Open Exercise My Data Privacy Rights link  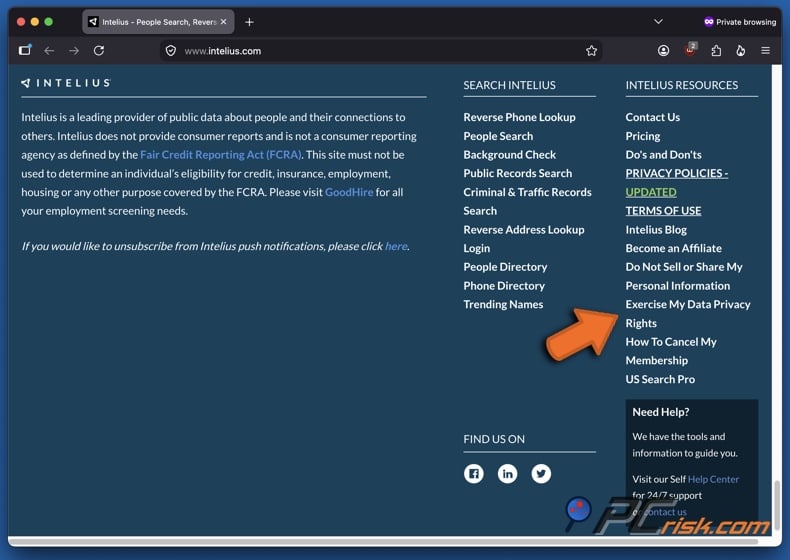[688, 314]
